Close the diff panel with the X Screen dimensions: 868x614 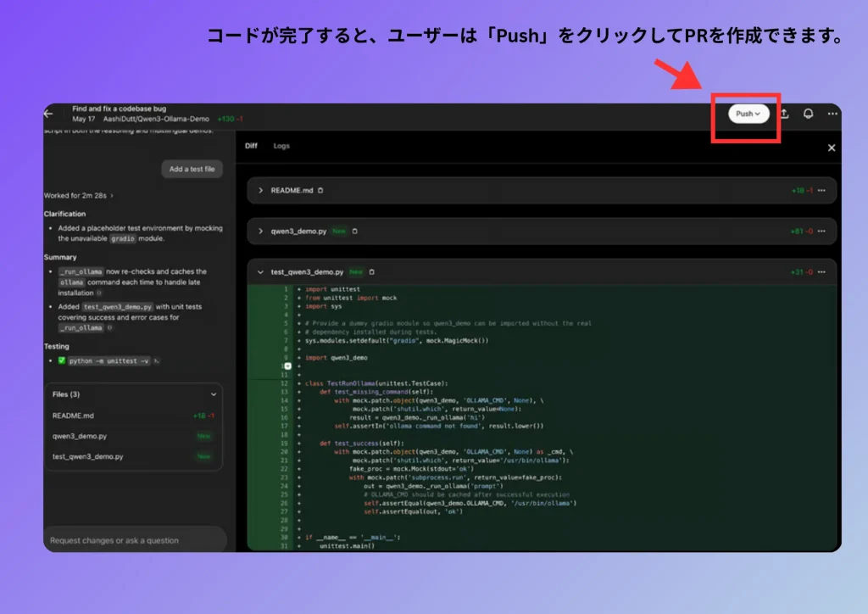click(831, 148)
